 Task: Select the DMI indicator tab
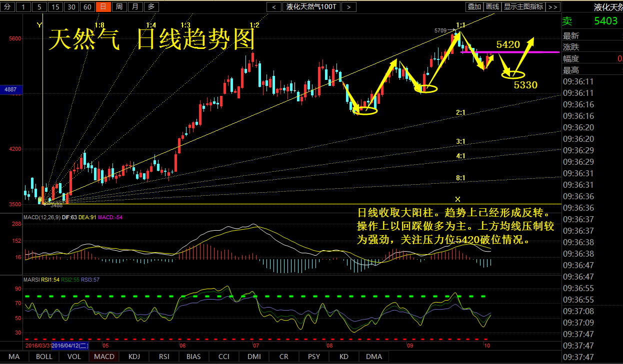(253, 357)
